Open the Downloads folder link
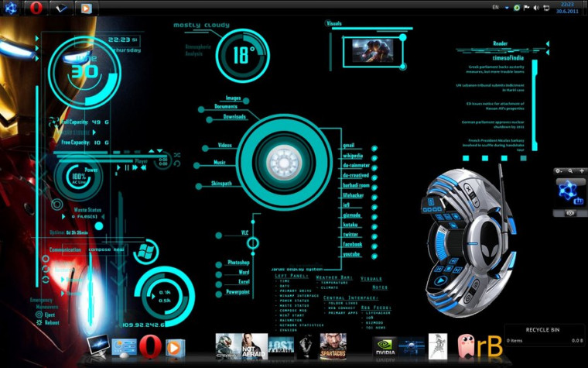This screenshot has height=368, width=588. pos(234,117)
